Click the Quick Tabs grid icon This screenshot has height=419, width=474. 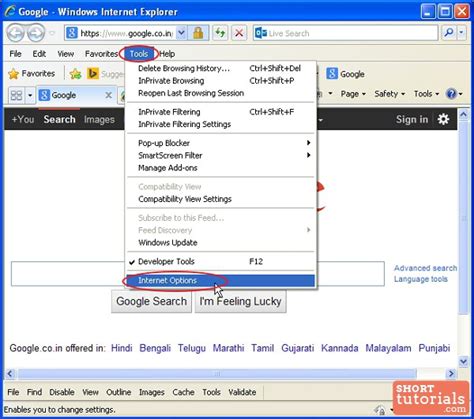16,95
